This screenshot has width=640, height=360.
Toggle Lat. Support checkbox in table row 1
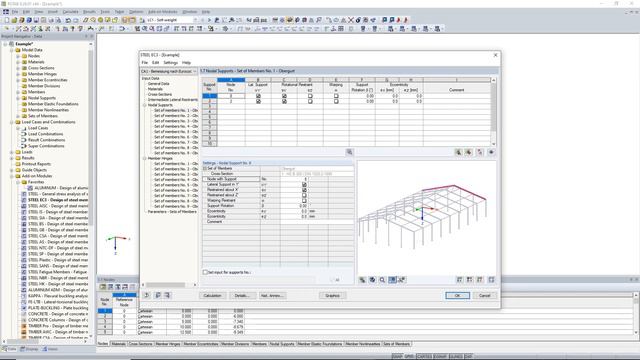(258, 96)
